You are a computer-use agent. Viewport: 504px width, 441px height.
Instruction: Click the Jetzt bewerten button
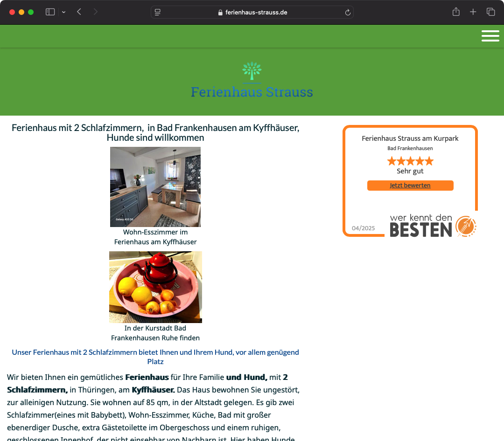[x=410, y=186]
